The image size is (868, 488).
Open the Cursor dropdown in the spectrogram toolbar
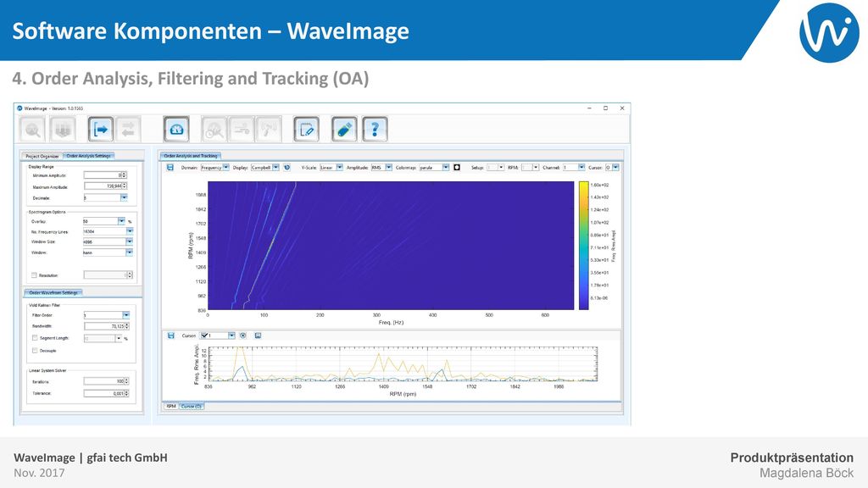coord(612,167)
